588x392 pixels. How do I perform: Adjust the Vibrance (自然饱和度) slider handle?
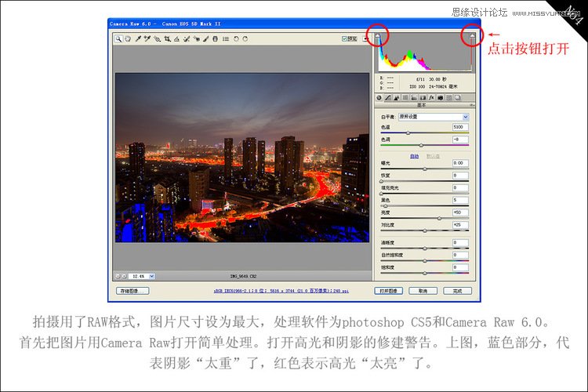pos(425,261)
